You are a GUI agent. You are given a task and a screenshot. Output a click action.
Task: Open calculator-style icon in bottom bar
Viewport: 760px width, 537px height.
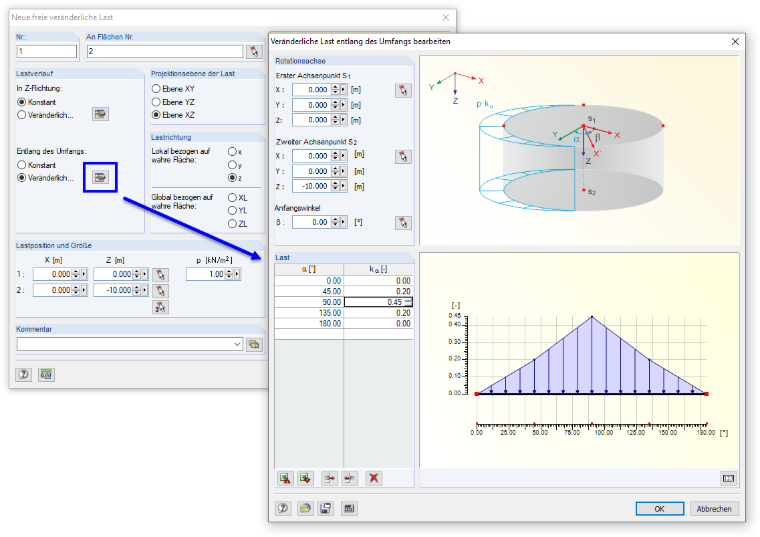click(x=349, y=508)
